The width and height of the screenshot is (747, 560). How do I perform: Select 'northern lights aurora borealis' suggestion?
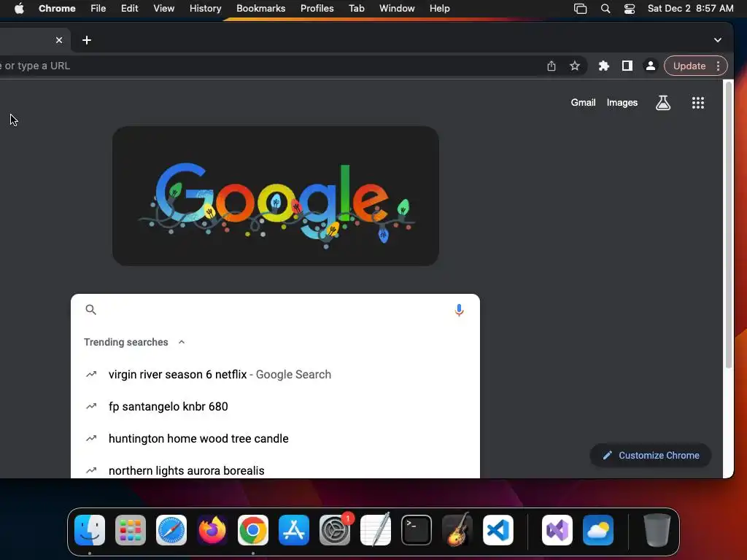(275, 470)
